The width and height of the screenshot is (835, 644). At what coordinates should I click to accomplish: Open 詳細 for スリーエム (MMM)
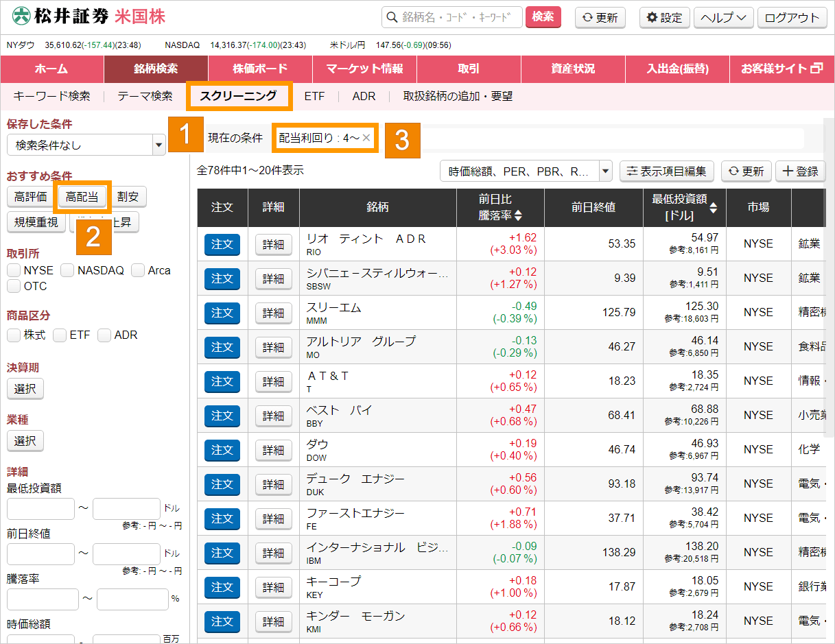(274, 313)
